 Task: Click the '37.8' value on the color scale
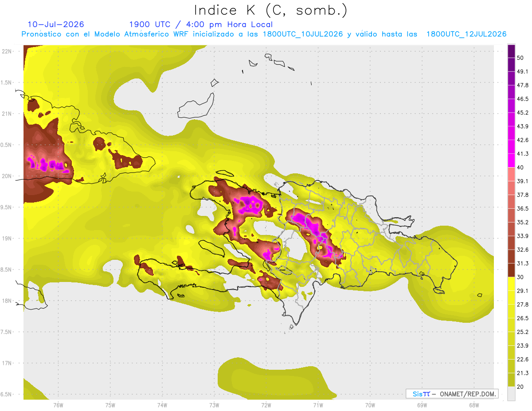pos(523,195)
